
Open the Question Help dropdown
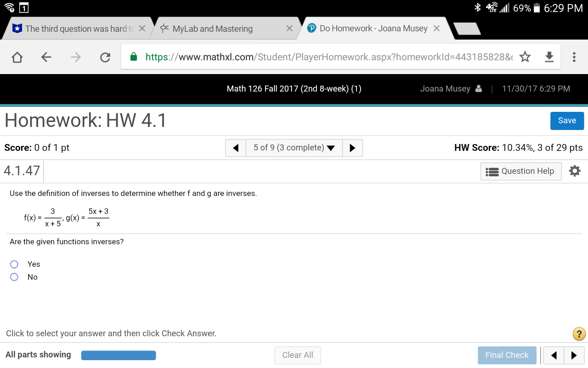(521, 171)
